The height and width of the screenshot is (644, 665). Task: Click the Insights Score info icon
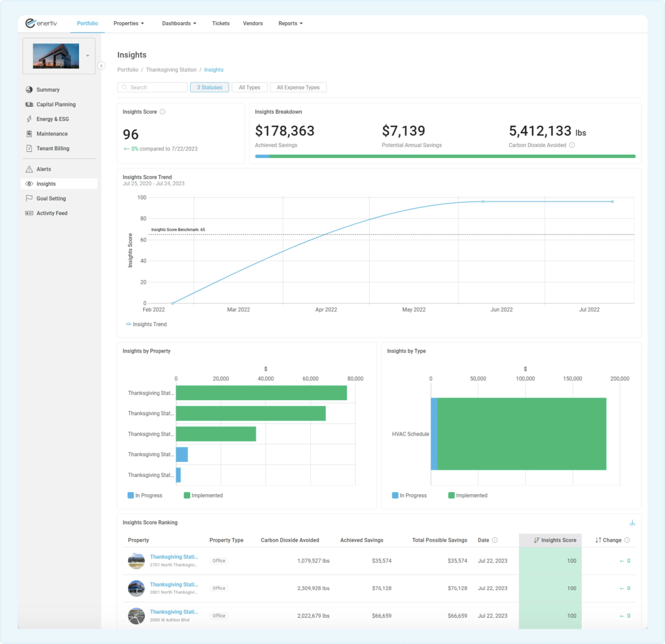[162, 112]
